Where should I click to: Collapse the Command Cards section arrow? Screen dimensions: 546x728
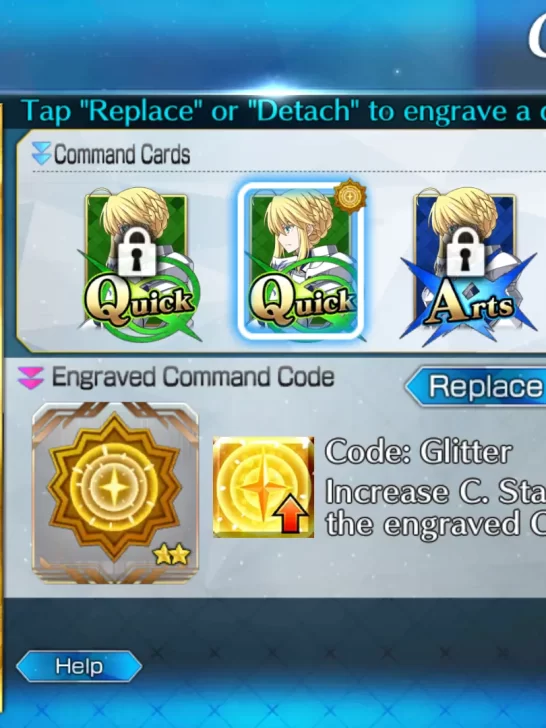tap(41, 154)
